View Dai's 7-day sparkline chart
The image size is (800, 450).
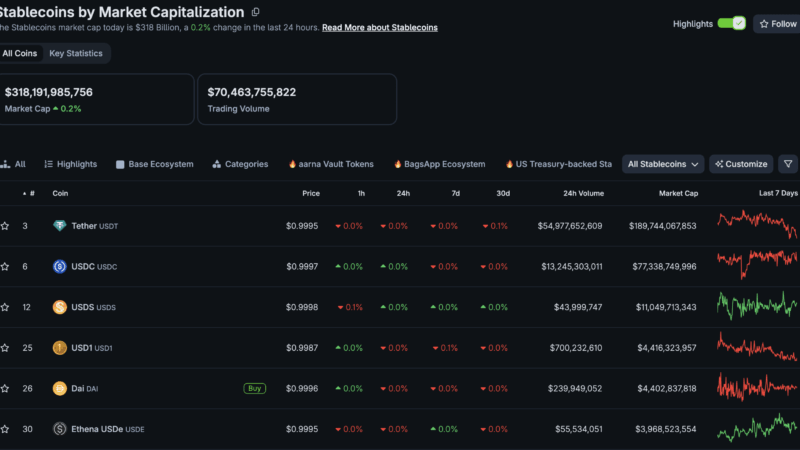tap(757, 387)
